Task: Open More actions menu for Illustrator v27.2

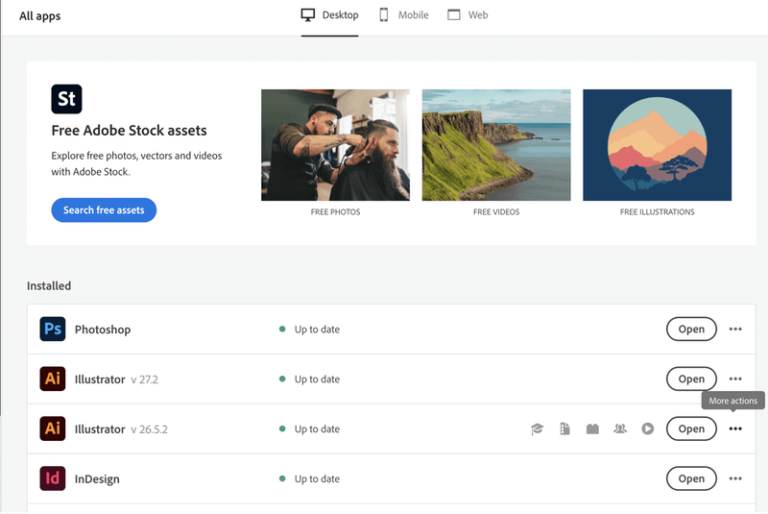Action: [x=735, y=379]
